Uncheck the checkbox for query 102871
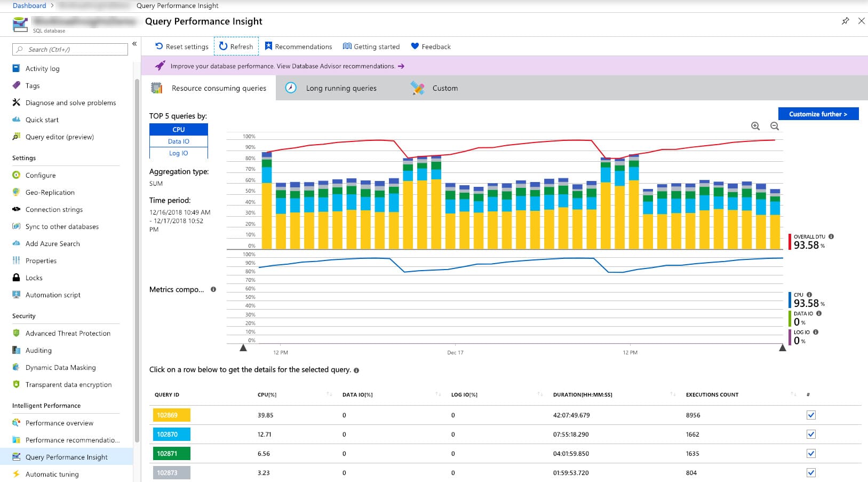 pyautogui.click(x=810, y=453)
